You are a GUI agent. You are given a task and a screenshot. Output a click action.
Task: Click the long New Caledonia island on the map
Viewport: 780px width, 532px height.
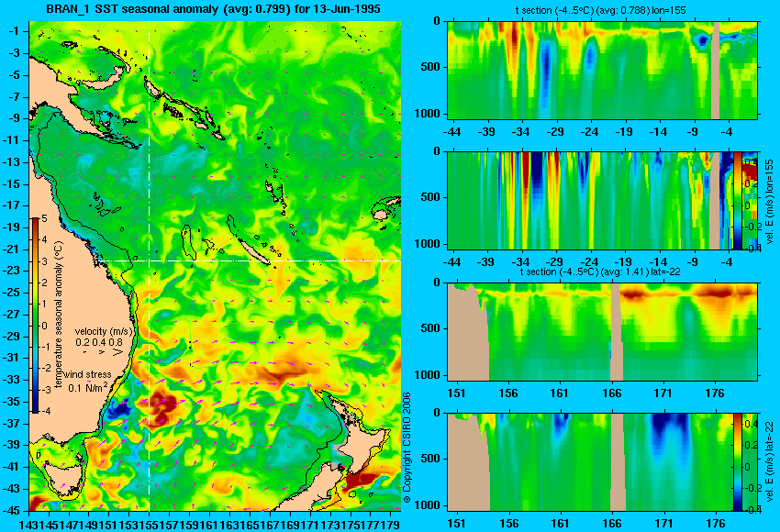(x=252, y=252)
